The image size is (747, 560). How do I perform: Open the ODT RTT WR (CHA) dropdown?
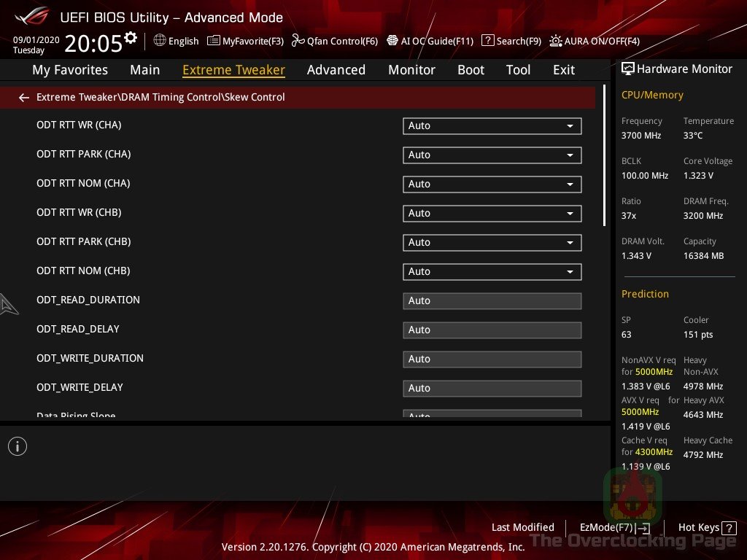[x=492, y=125]
